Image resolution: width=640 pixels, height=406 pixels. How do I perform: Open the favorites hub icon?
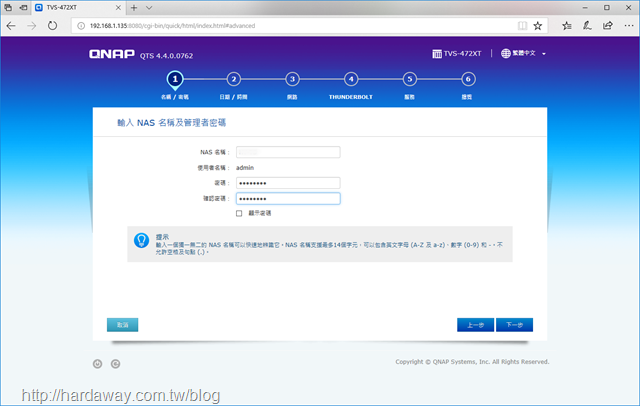(x=567, y=26)
